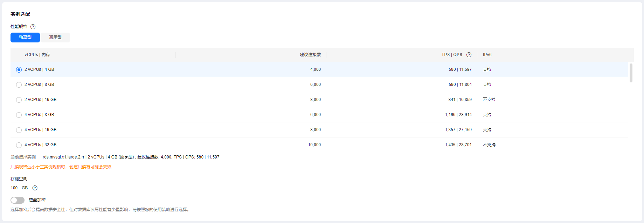Click the vCPUs | 内存 column header
The image size is (644, 223).
[x=37, y=55]
